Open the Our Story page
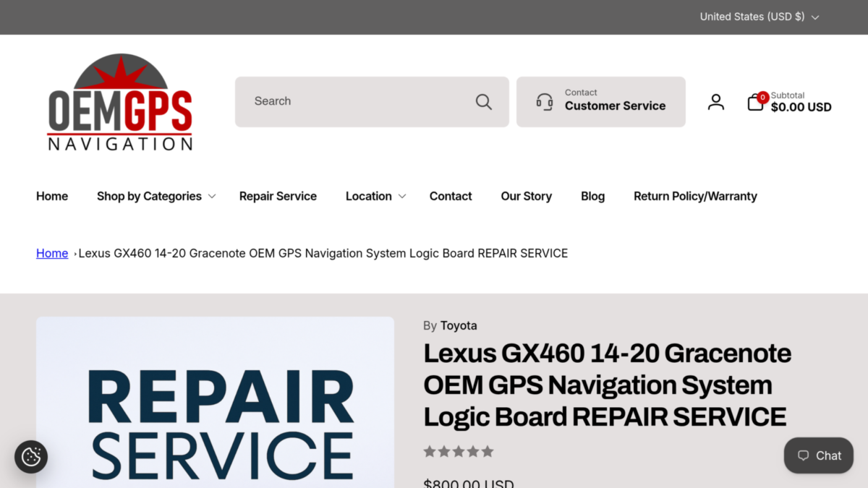The width and height of the screenshot is (868, 488). point(527,196)
